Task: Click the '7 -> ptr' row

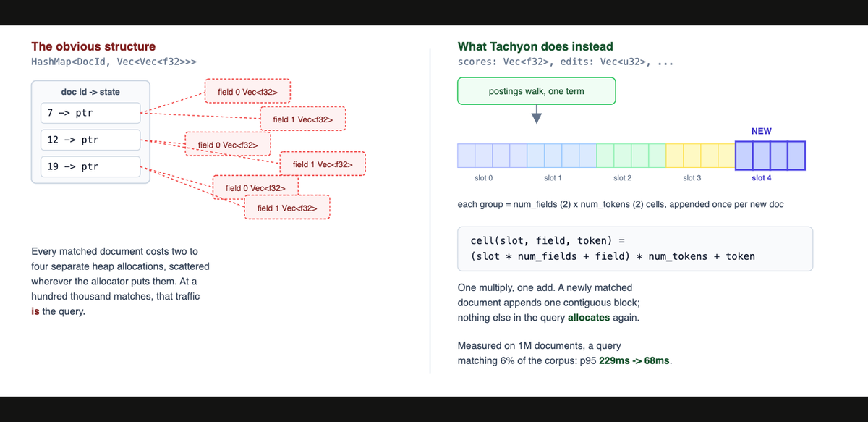Action: point(90,113)
